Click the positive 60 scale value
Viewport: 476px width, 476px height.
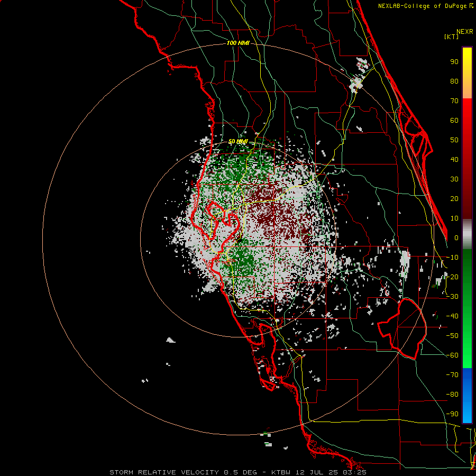click(454, 120)
